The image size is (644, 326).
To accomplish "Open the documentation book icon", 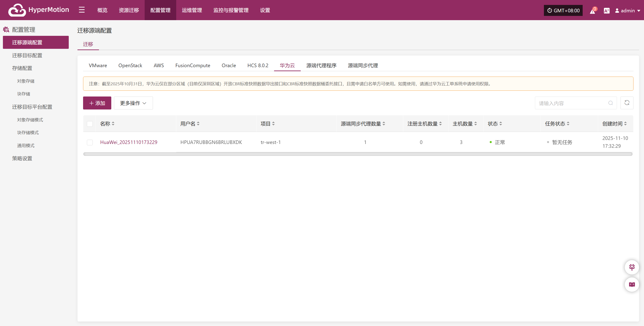I will [x=632, y=285].
